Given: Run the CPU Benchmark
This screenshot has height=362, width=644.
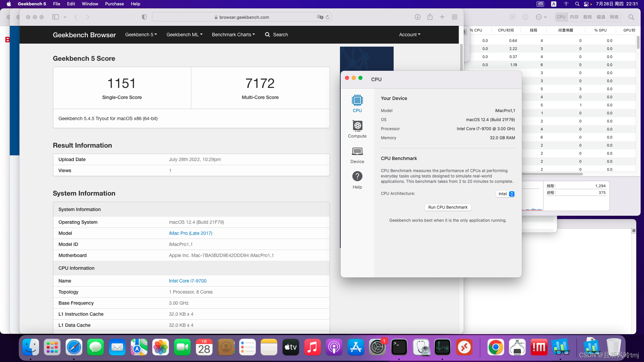Looking at the screenshot, I should pos(448,207).
